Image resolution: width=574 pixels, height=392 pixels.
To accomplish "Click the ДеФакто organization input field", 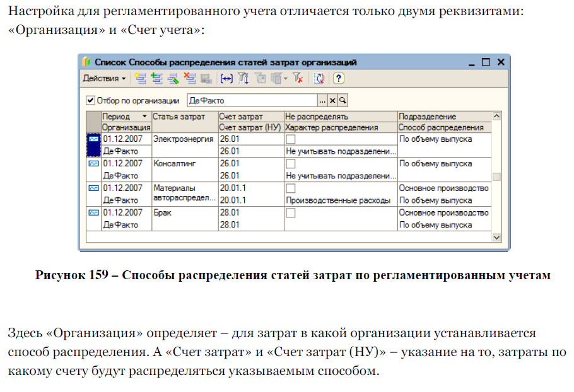I will [252, 100].
